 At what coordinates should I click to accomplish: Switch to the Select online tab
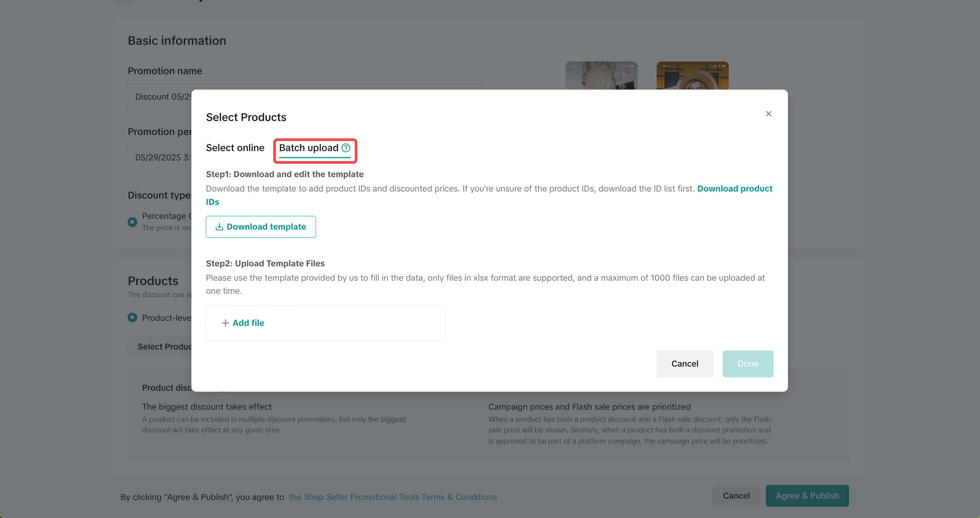(235, 148)
